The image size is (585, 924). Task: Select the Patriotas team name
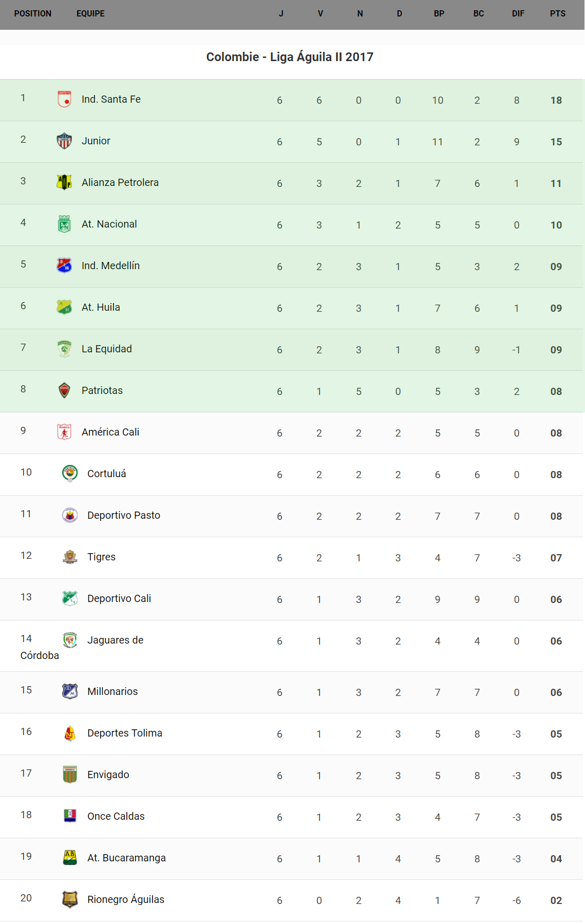point(102,390)
